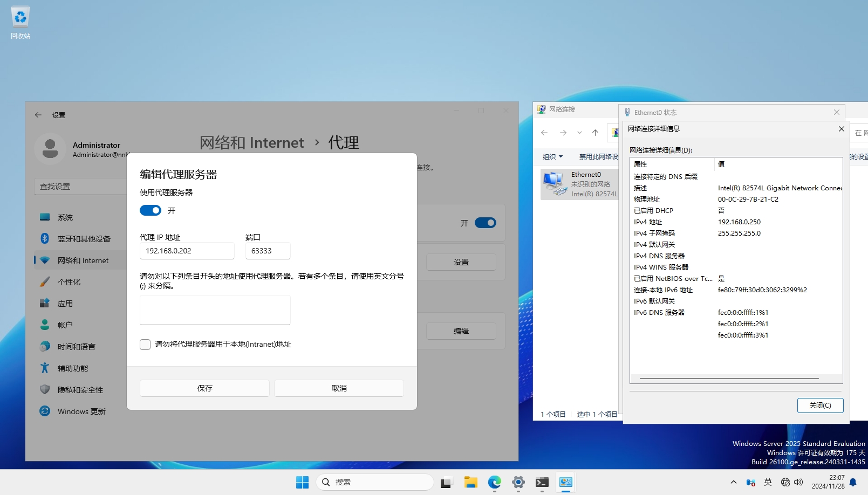Image resolution: width=868 pixels, height=495 pixels.
Task: Click the volume icon in the system tray
Action: [x=798, y=482]
